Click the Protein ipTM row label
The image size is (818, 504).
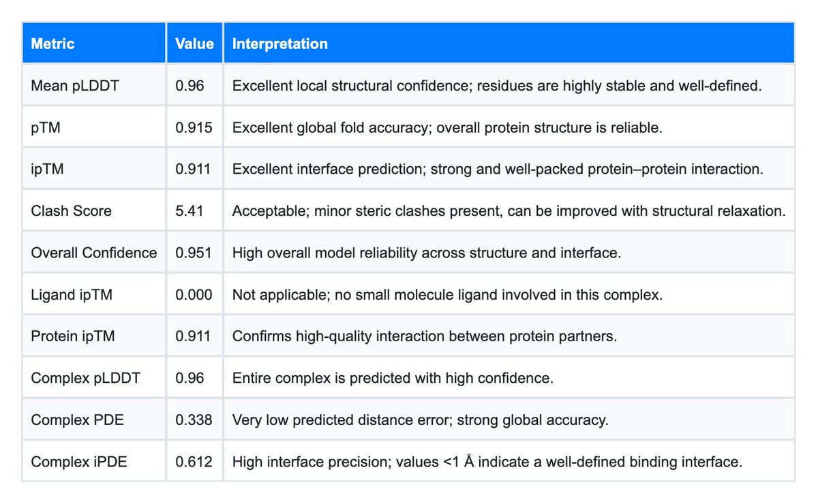[70, 336]
